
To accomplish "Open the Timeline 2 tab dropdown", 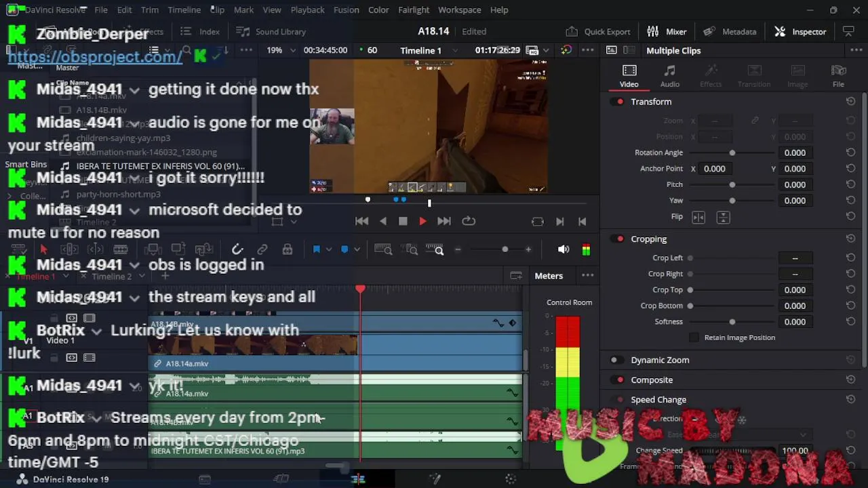I will point(142,277).
